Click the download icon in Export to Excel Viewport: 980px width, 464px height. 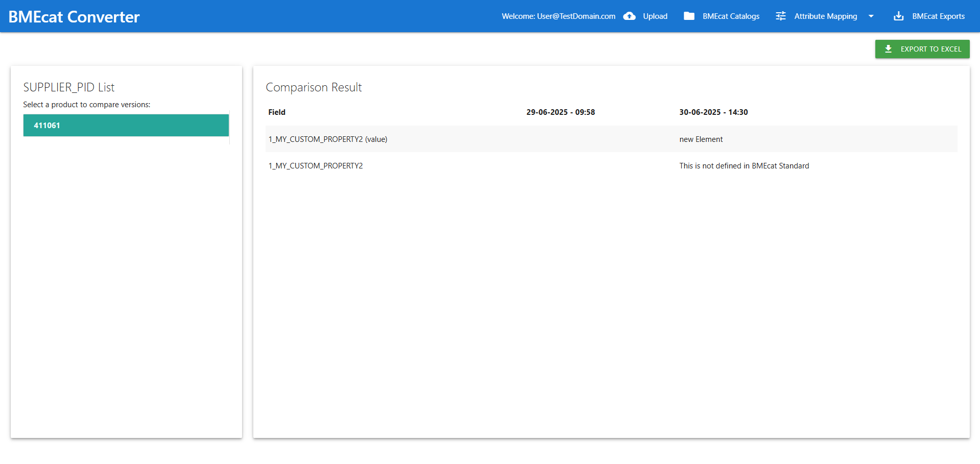coord(889,49)
